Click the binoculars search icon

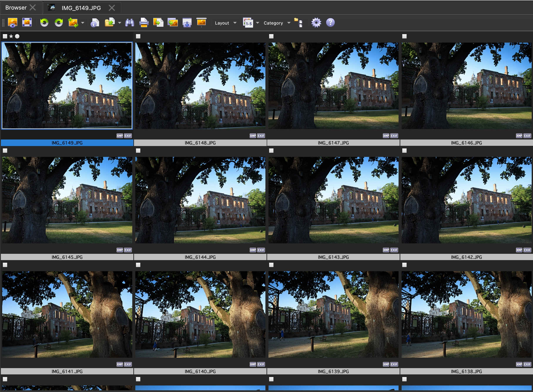point(129,23)
